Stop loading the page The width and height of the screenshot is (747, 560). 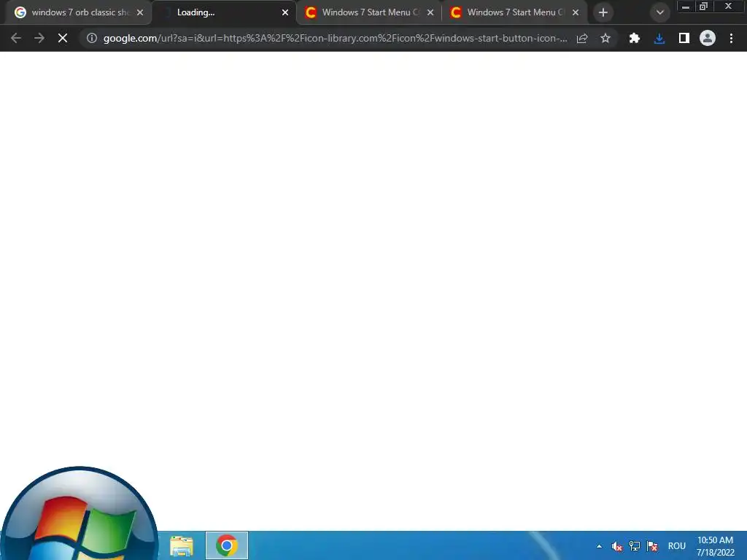[x=63, y=38]
